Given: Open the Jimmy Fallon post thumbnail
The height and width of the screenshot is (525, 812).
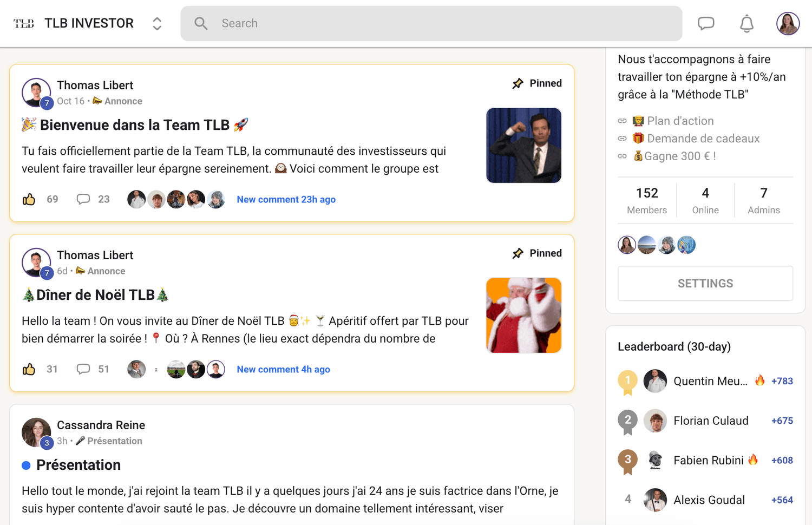Looking at the screenshot, I should pos(523,145).
